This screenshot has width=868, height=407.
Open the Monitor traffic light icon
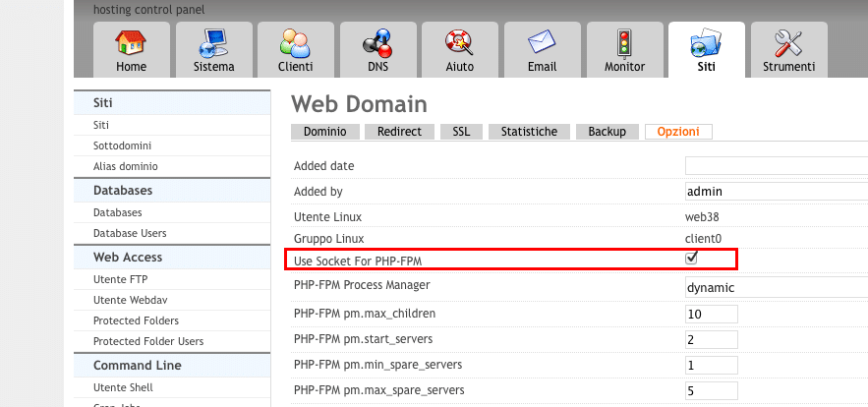point(624,42)
